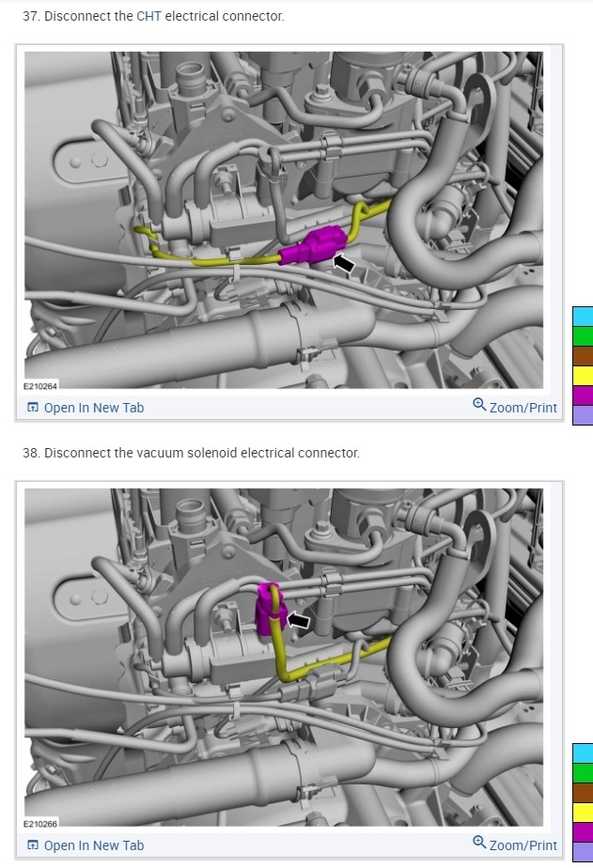The height and width of the screenshot is (868, 593).
Task: Click the step 38 vacuum solenoid instruction text
Action: [191, 453]
